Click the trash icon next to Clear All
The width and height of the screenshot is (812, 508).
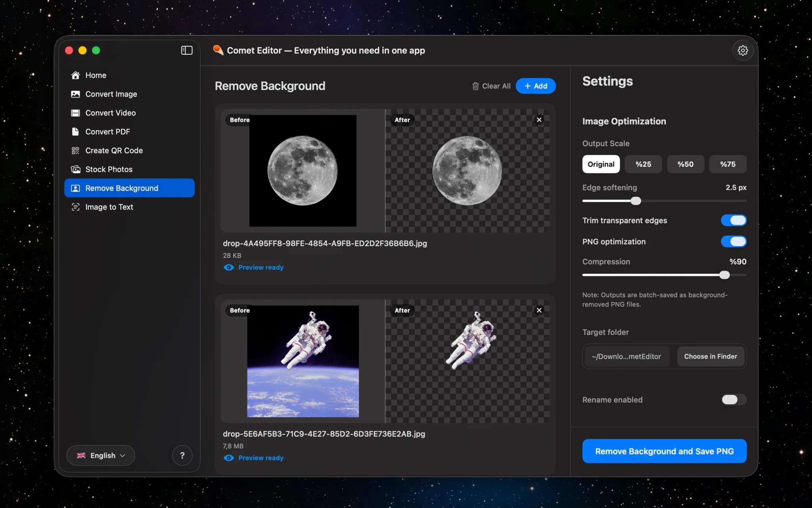(x=476, y=86)
